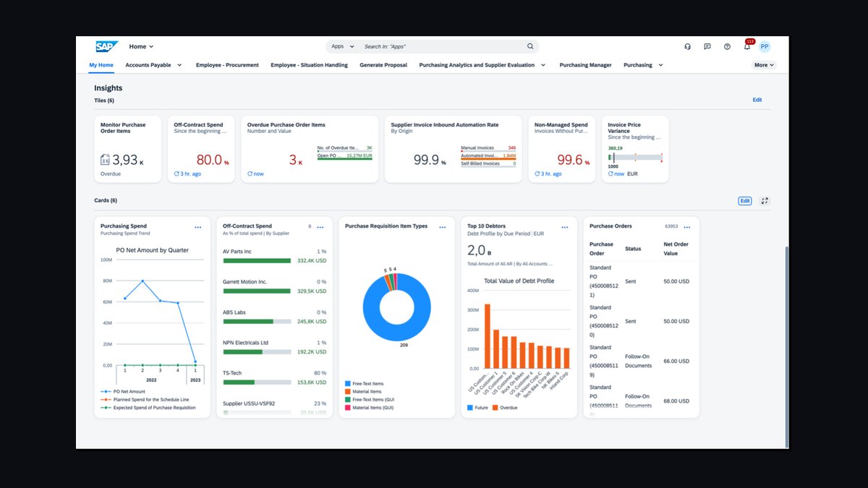The height and width of the screenshot is (488, 868).
Task: Open notifications bell with 113 badge
Action: coord(747,46)
